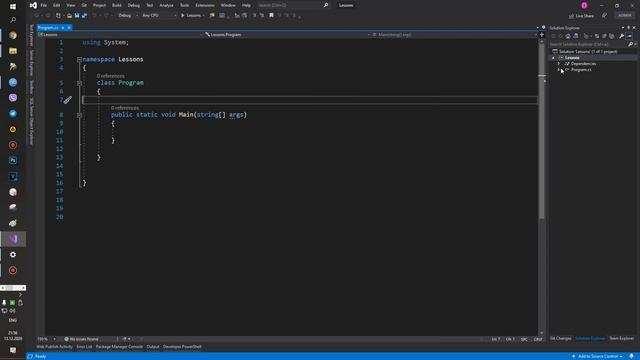
Task: Open Chrome from the taskbar
Action: point(13,36)
